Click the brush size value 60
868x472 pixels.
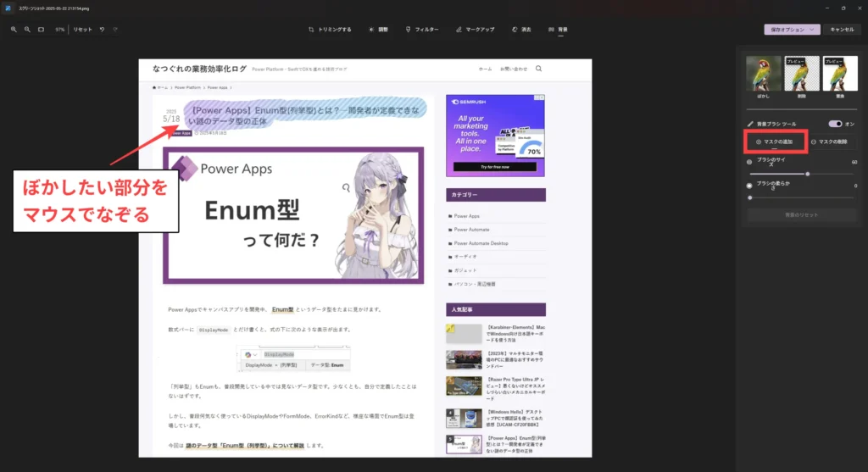[854, 162]
